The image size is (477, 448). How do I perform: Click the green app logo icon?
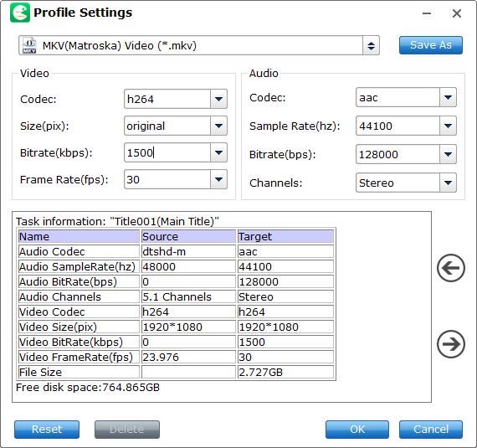coord(20,13)
